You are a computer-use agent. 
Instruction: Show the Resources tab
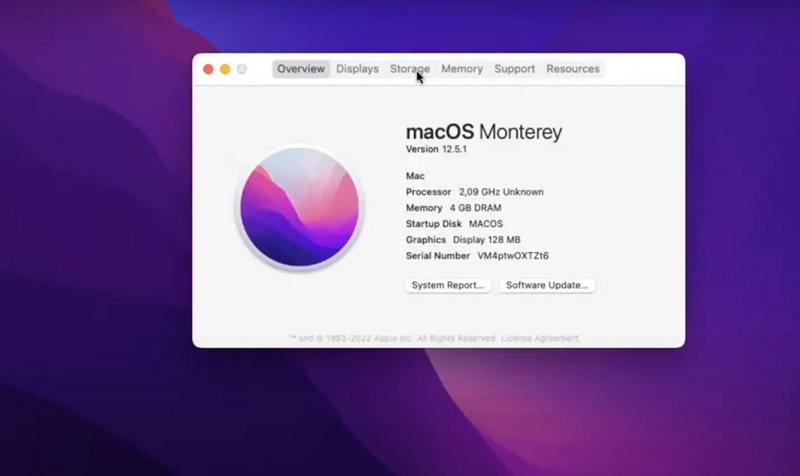572,69
